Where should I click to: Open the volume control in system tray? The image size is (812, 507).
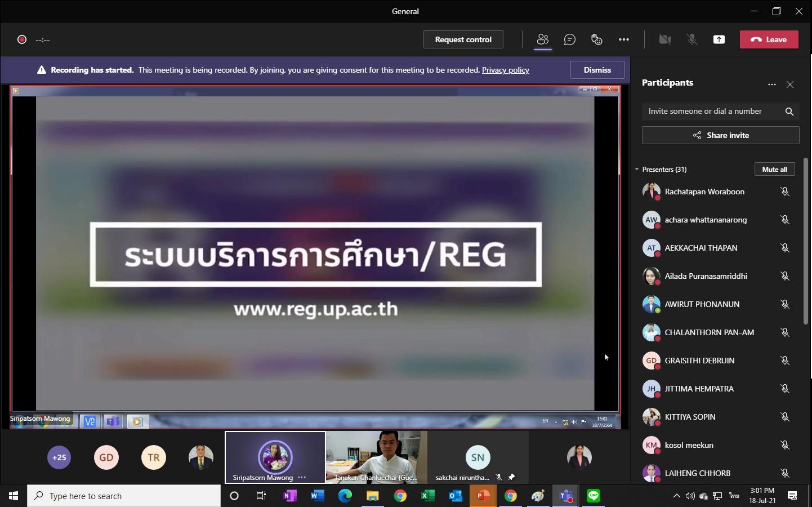coord(690,496)
